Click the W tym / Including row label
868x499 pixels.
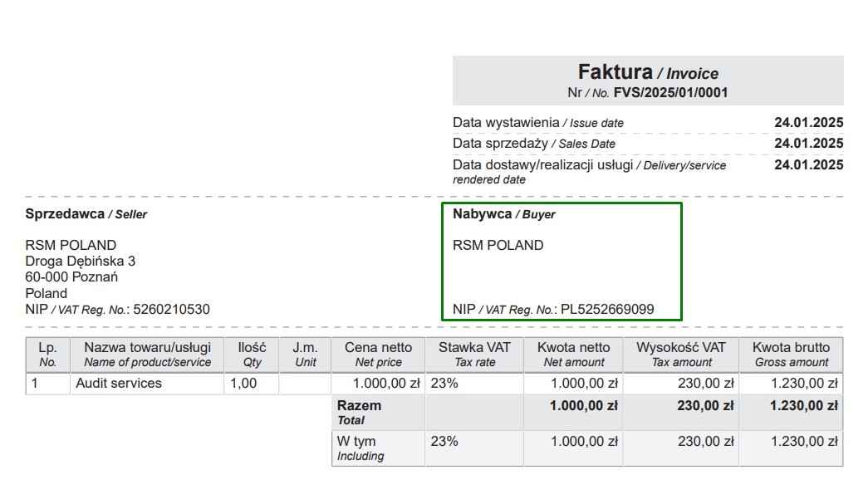pos(360,448)
